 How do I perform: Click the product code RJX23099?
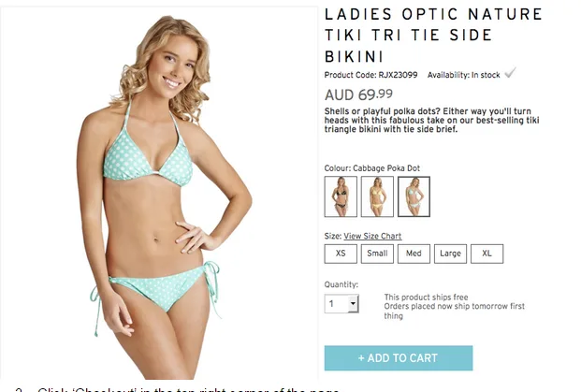(398, 75)
